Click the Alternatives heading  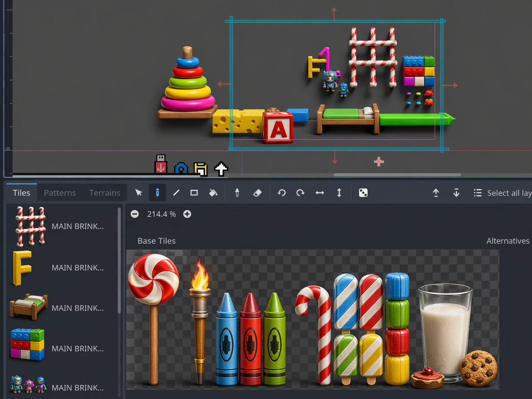508,241
